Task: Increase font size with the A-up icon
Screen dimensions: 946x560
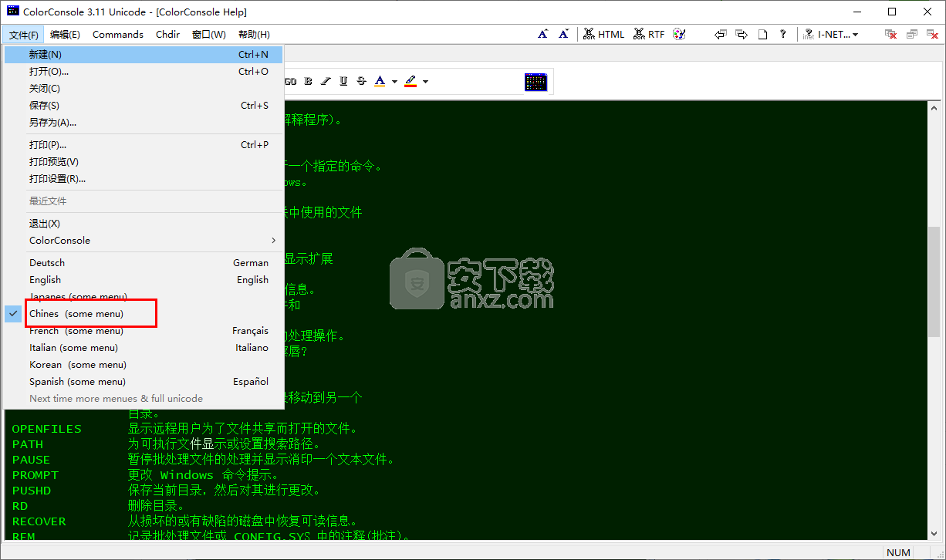Action: click(x=542, y=34)
